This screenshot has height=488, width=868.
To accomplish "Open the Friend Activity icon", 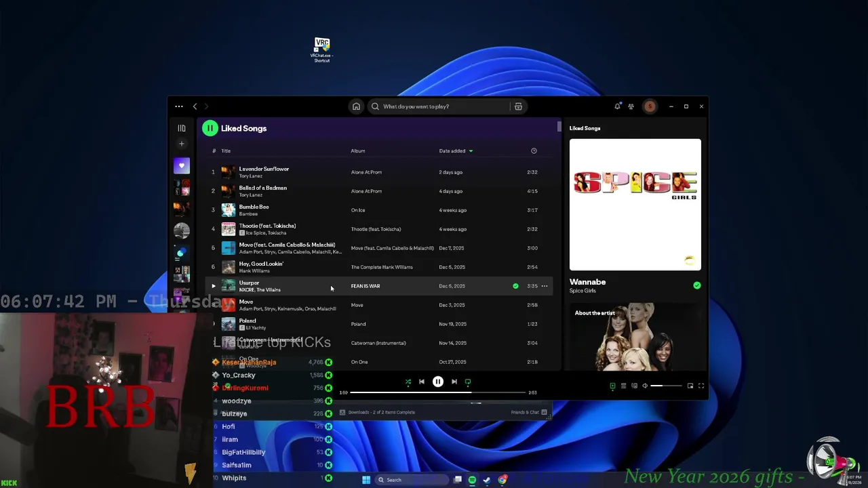I will point(631,106).
